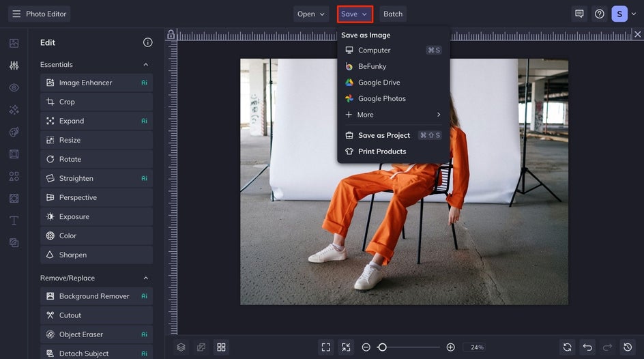Collapse the Essentials section
644x359 pixels.
pos(146,64)
